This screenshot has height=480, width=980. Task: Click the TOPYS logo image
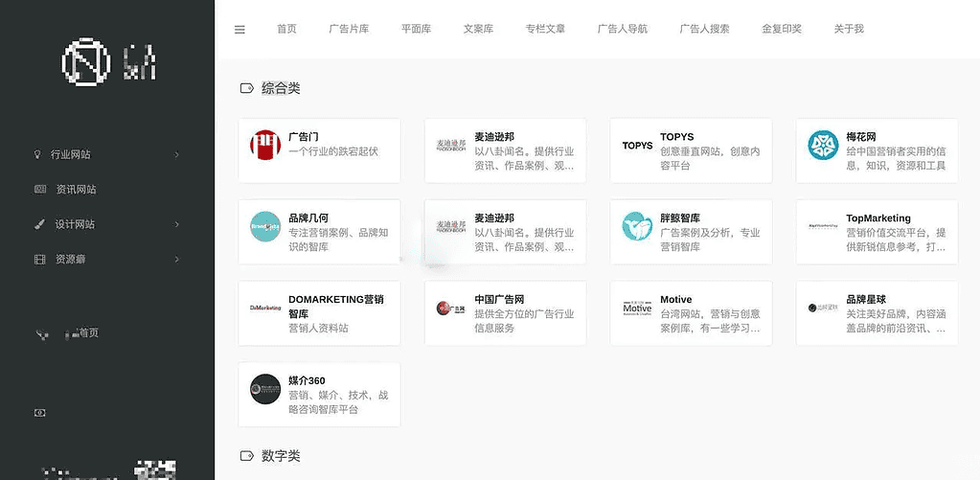click(637, 146)
